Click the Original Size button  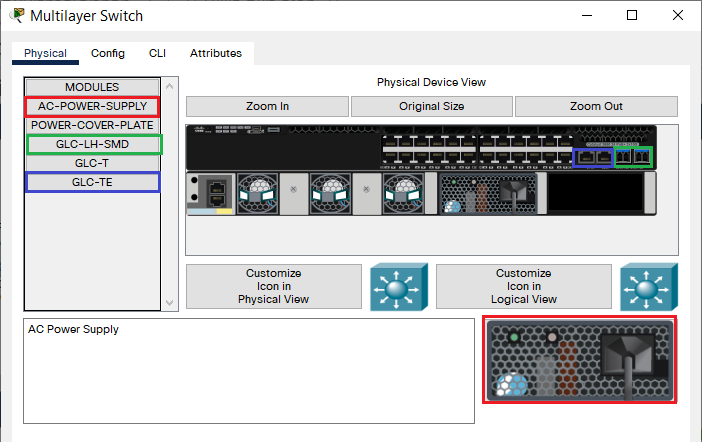coord(432,107)
